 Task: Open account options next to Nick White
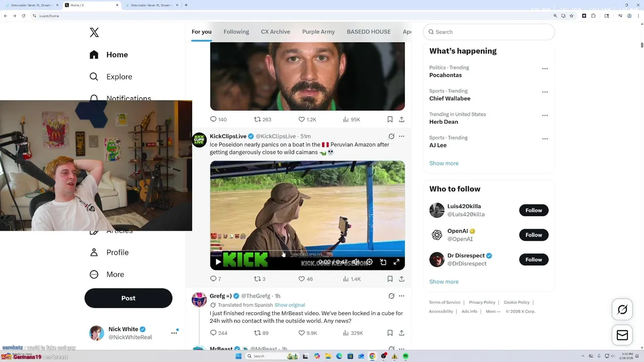pyautogui.click(x=174, y=333)
